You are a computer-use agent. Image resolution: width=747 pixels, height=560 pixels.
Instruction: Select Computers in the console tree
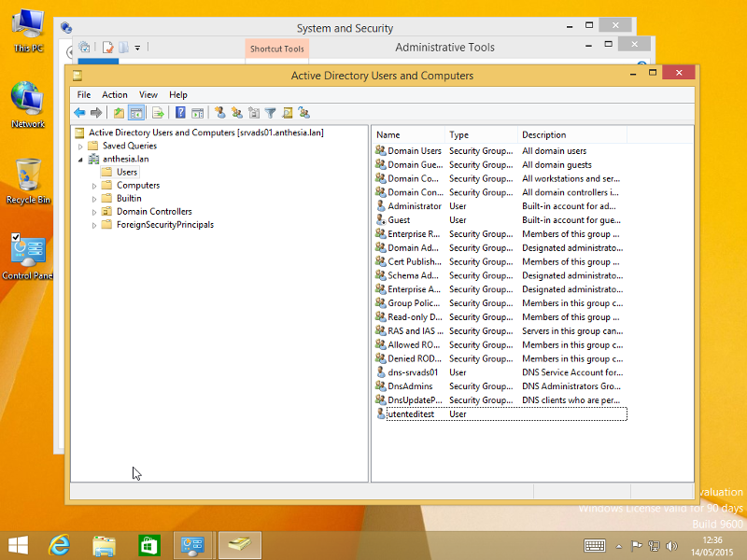tap(138, 185)
